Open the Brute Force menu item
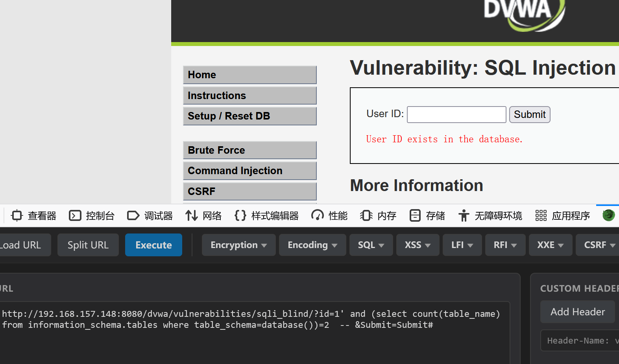The image size is (619, 364). [250, 150]
